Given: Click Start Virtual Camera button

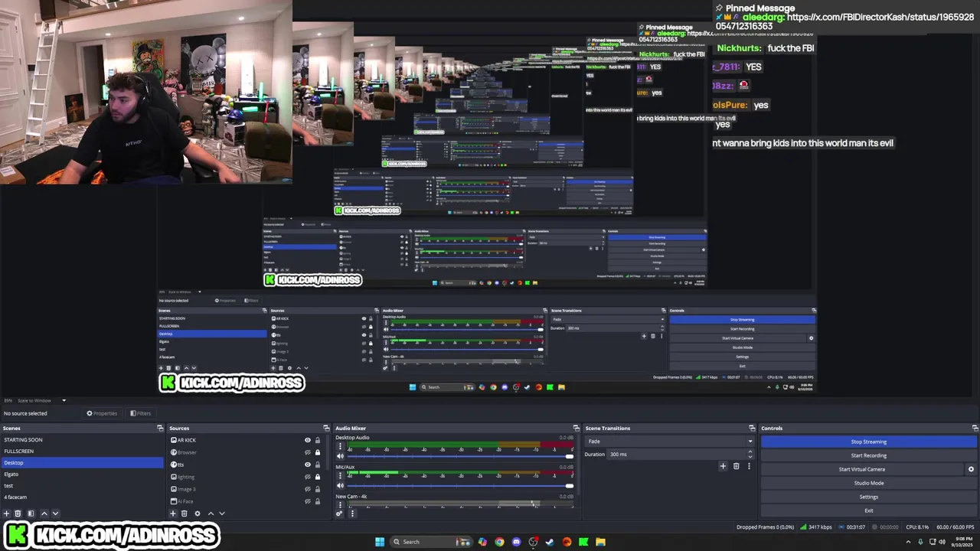Looking at the screenshot, I should [x=862, y=469].
